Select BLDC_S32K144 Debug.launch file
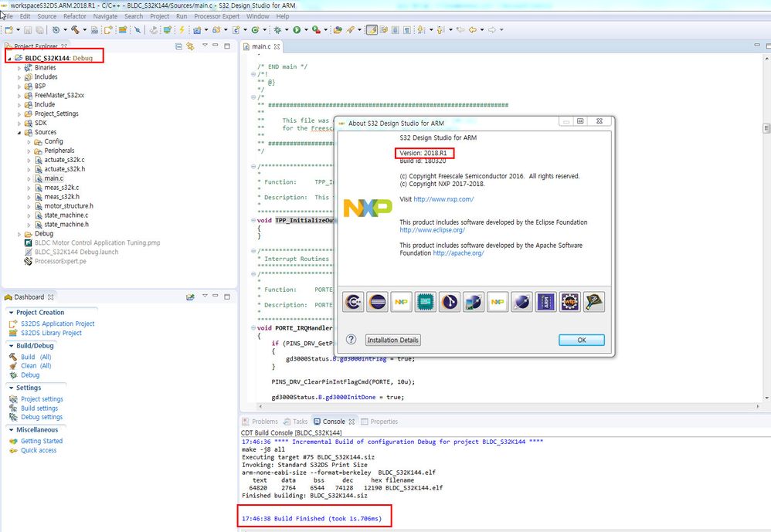The width and height of the screenshot is (771, 532). (x=76, y=252)
